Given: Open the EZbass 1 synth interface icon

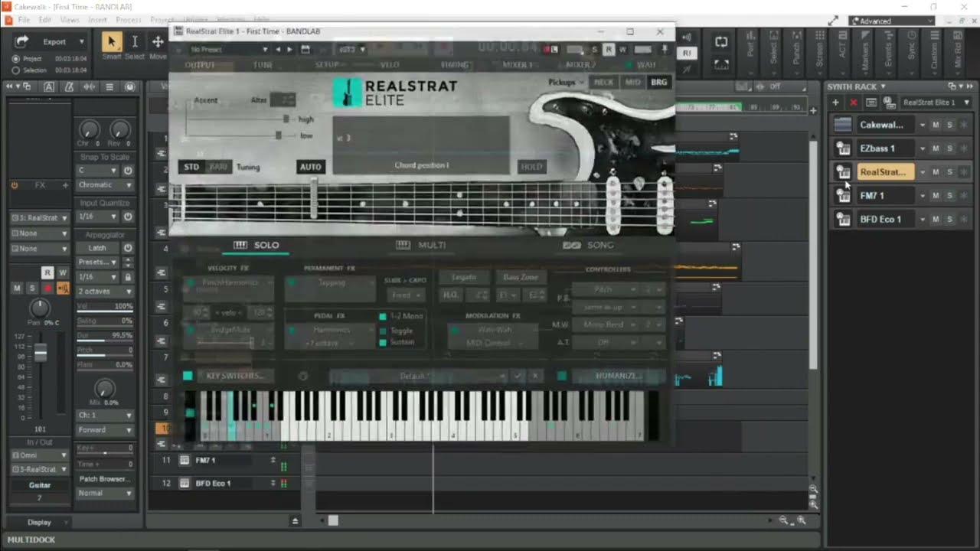Looking at the screenshot, I should [x=843, y=148].
